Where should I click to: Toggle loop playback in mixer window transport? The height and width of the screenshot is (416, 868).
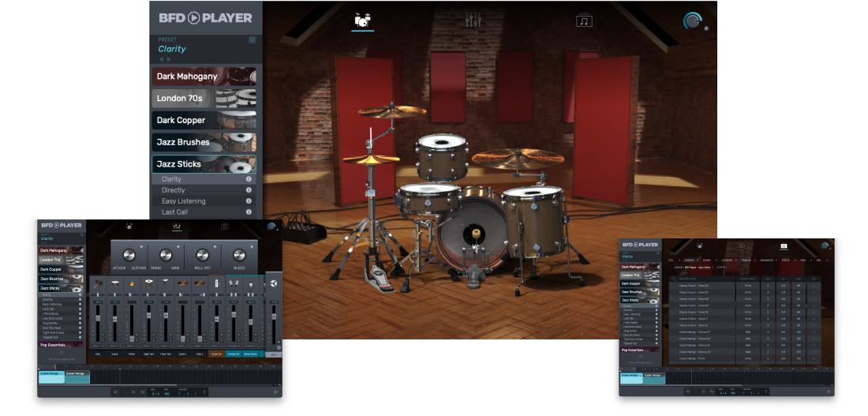(x=143, y=392)
